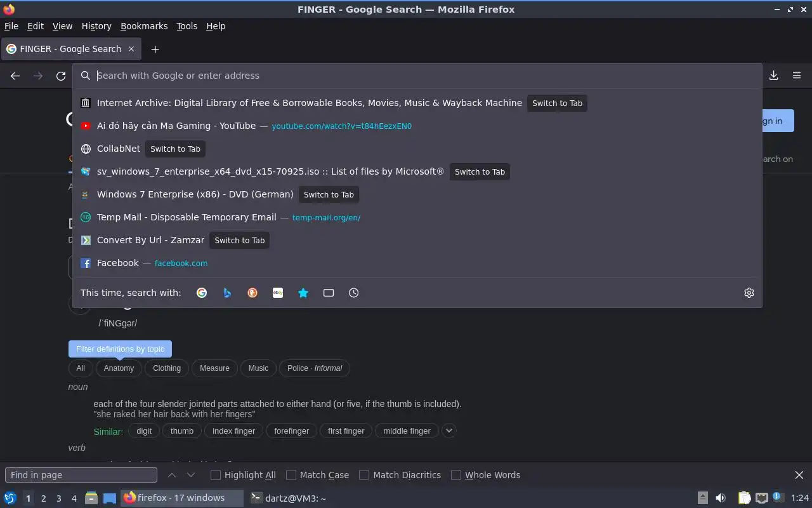Search in open Tabs icon
Viewport: 812px width, 508px height.
click(x=329, y=293)
